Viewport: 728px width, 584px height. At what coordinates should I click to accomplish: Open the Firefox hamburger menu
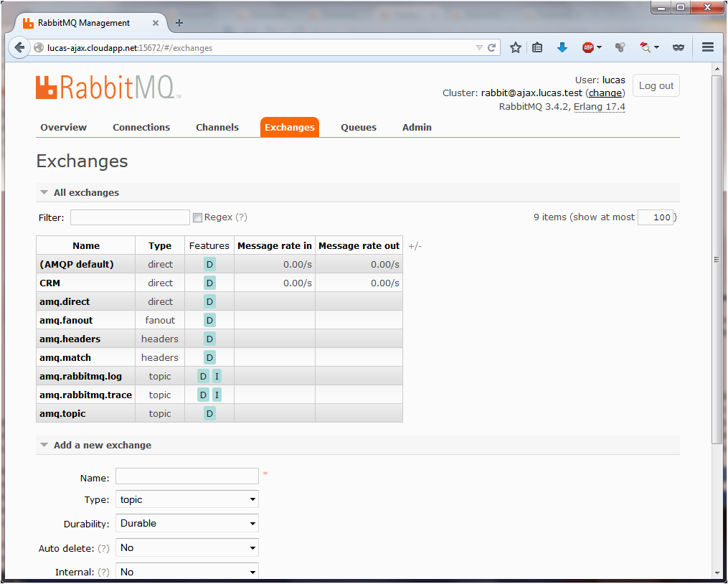[708, 47]
